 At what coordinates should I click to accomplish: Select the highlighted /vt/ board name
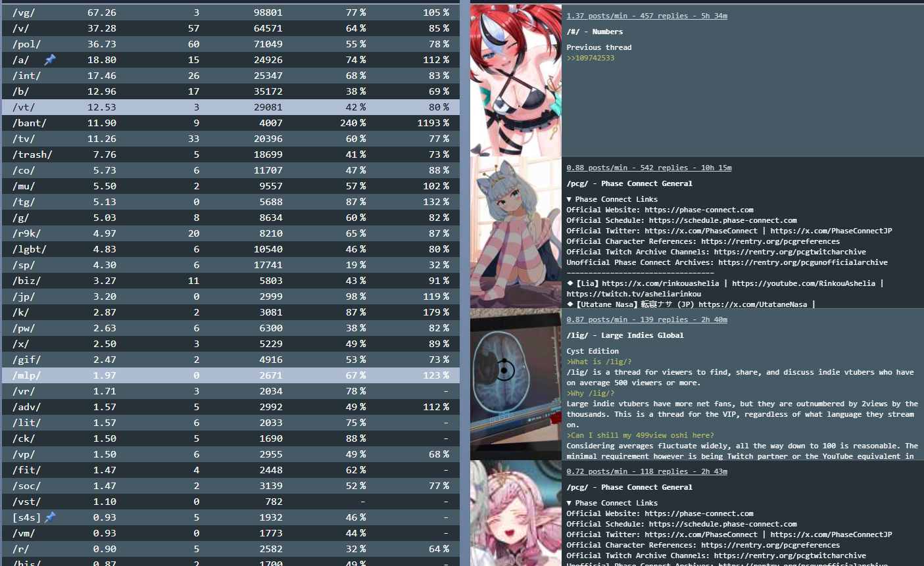[x=24, y=107]
